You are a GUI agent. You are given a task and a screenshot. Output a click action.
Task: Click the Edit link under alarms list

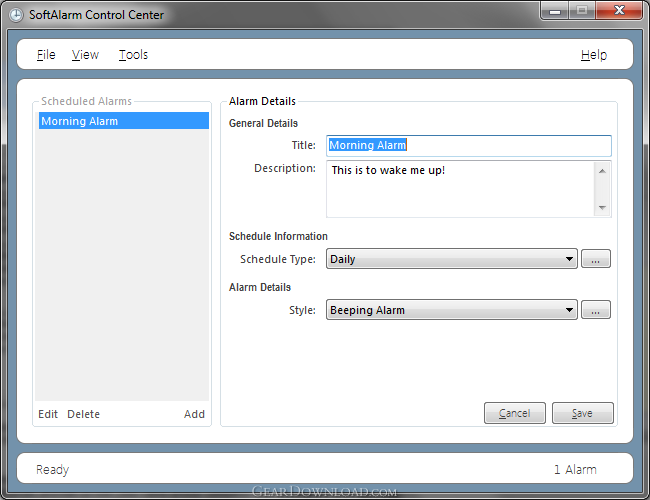point(48,414)
